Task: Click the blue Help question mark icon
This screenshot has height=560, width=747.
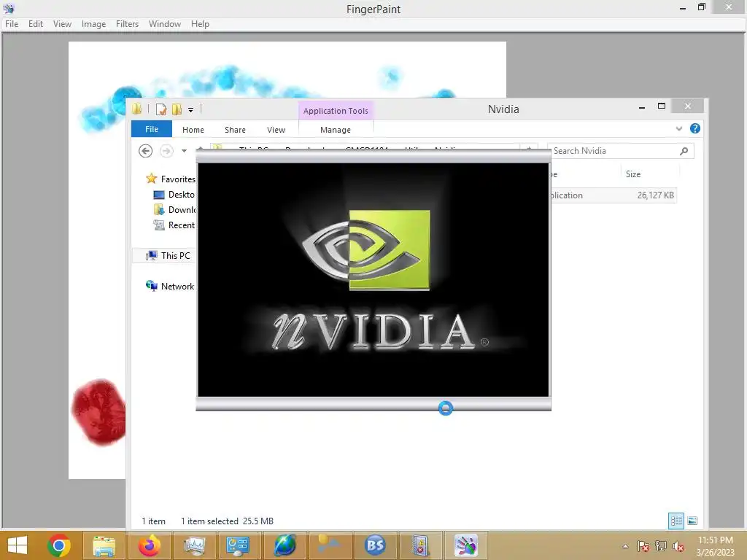Action: [695, 128]
